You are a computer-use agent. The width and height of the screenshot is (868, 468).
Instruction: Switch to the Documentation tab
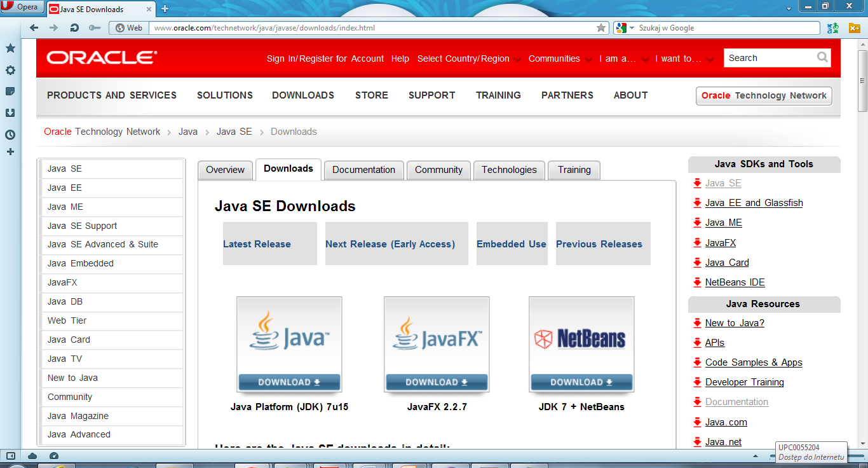(363, 170)
